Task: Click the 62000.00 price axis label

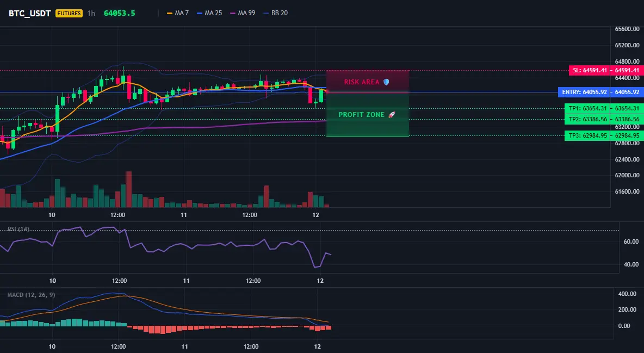Action: coord(627,175)
